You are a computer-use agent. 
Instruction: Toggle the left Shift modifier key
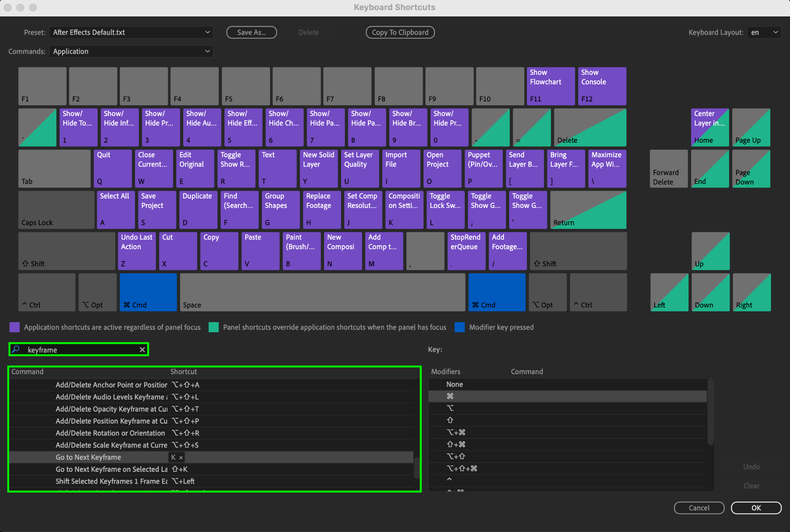point(66,251)
